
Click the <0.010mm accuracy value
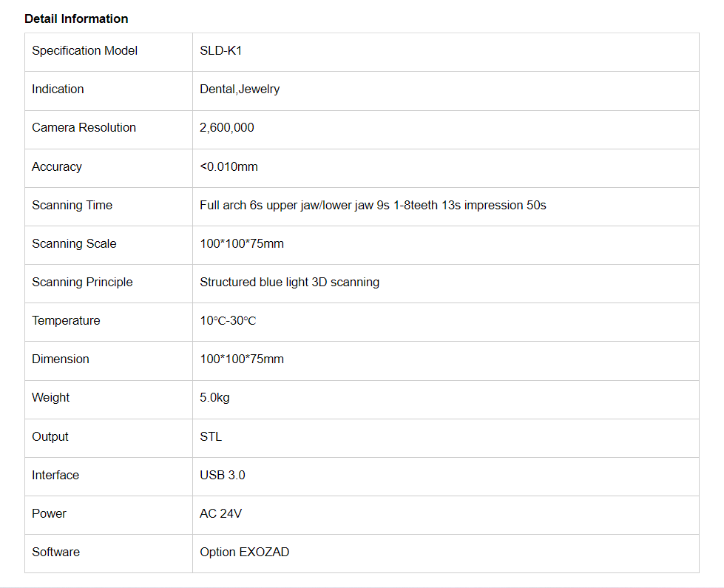click(x=229, y=167)
